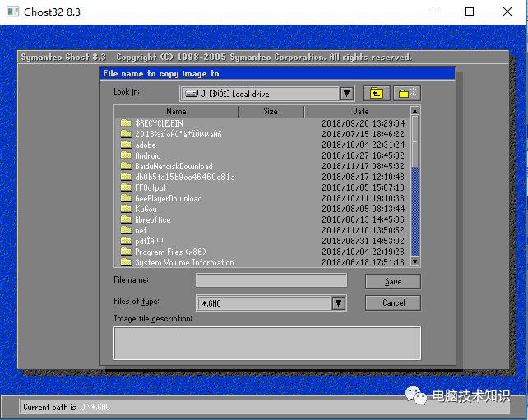Select the $RECYCLE.BIN folder icon
The height and width of the screenshot is (420, 528).
127,123
